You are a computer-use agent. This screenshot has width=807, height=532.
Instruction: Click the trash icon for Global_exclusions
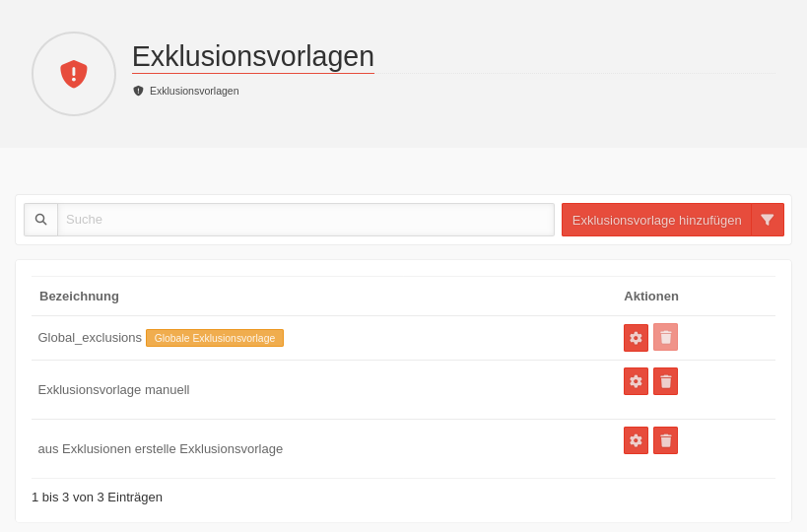[x=665, y=338]
